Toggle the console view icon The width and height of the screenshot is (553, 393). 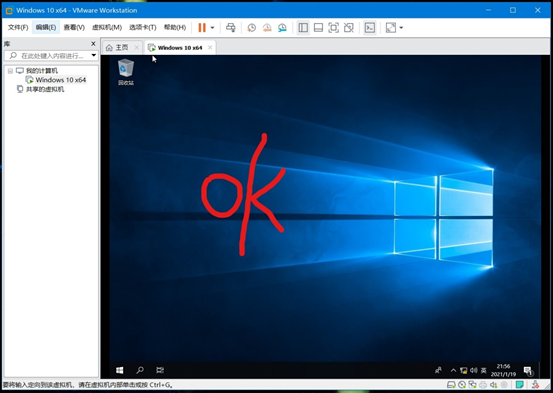(x=370, y=28)
